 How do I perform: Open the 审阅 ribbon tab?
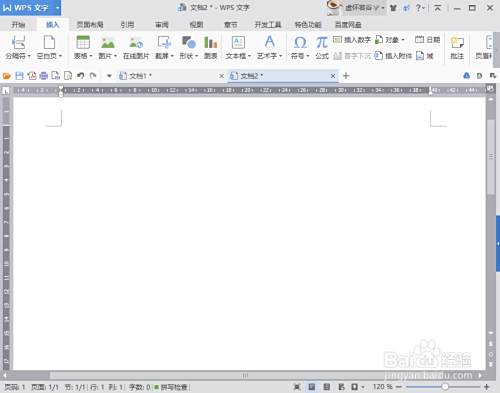click(162, 25)
